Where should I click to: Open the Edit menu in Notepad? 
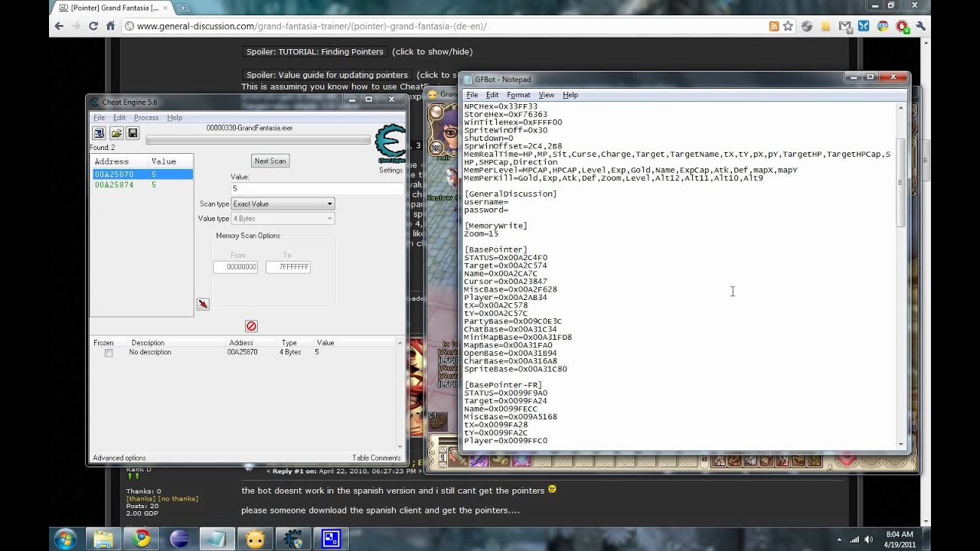click(492, 95)
